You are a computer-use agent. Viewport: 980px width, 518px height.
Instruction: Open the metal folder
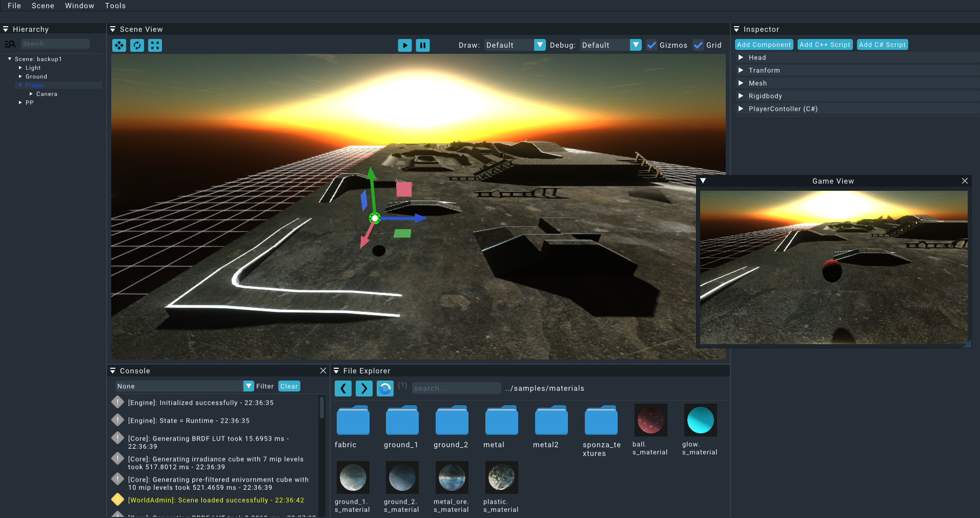point(501,420)
